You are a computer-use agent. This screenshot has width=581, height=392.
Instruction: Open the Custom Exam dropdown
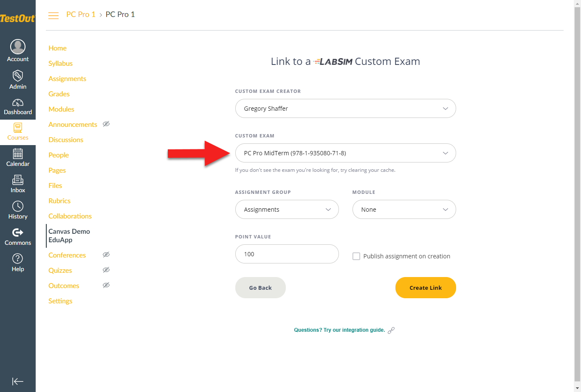click(x=345, y=153)
